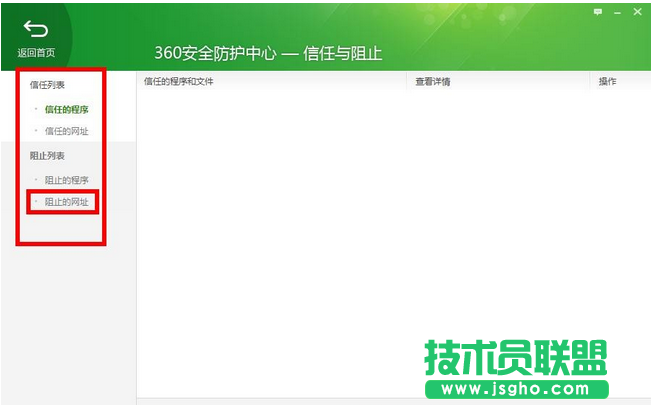Select the 信任列表 section header
Image resolution: width=652 pixels, height=405 pixels.
click(47, 85)
